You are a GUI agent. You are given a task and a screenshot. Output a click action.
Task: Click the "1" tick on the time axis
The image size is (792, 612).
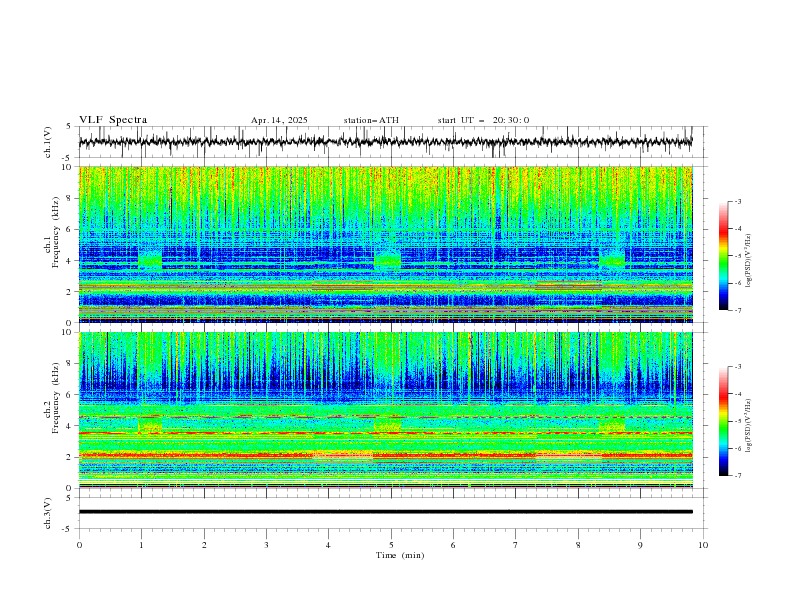tap(141, 545)
